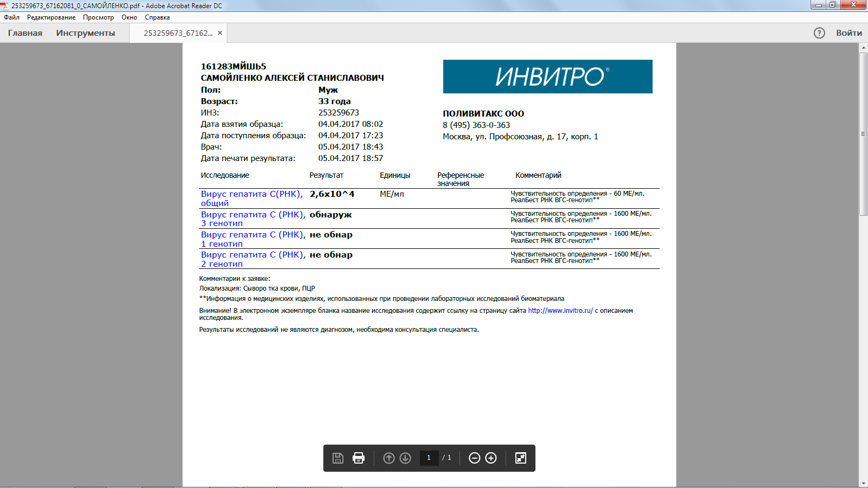Open the Справка menu

[157, 17]
